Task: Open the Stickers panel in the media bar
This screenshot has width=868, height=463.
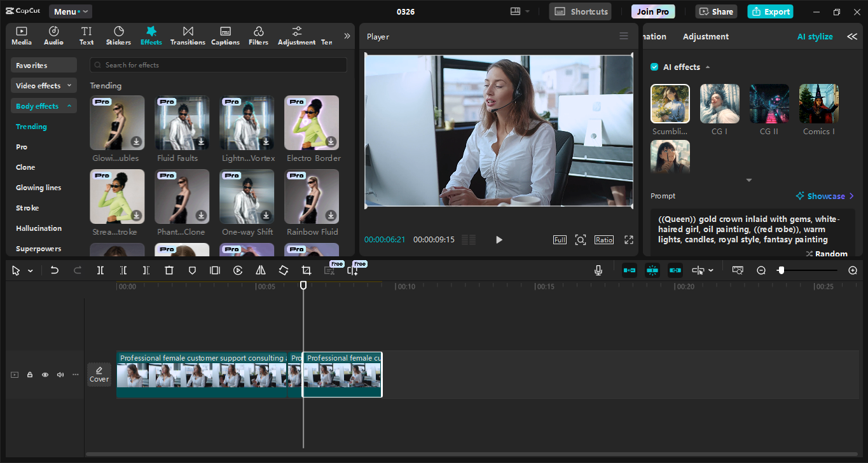Action: [118, 35]
